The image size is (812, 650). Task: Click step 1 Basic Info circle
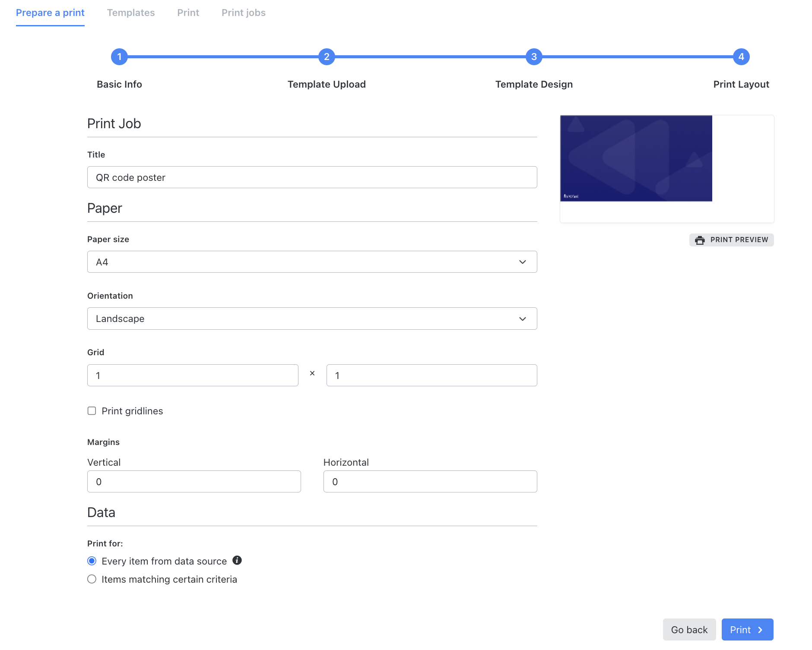[119, 57]
